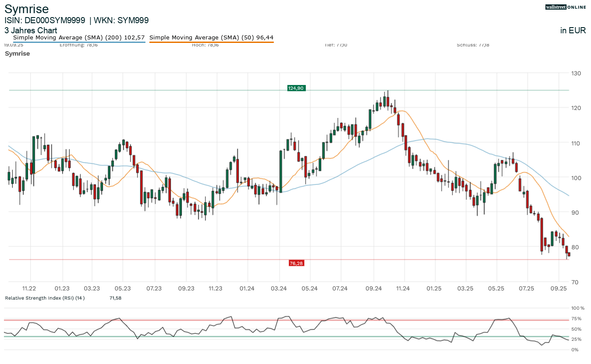Click the 11.22 date axis label
Viewport: 591px width, 364px height.
point(29,288)
